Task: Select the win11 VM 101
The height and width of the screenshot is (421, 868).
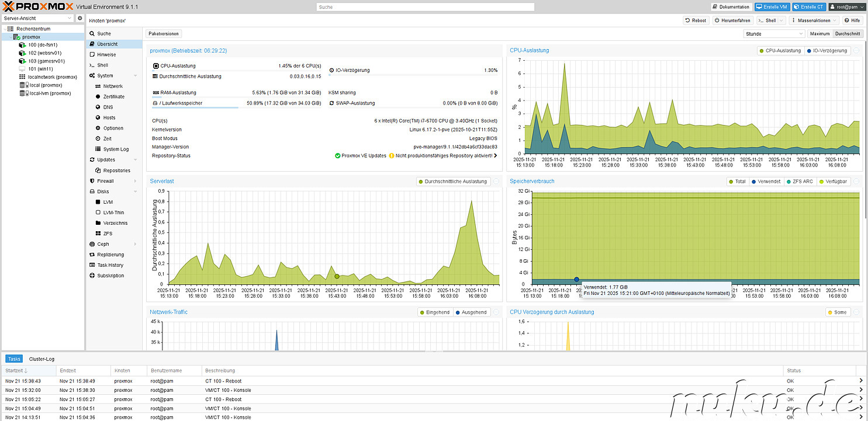Action: click(40, 69)
